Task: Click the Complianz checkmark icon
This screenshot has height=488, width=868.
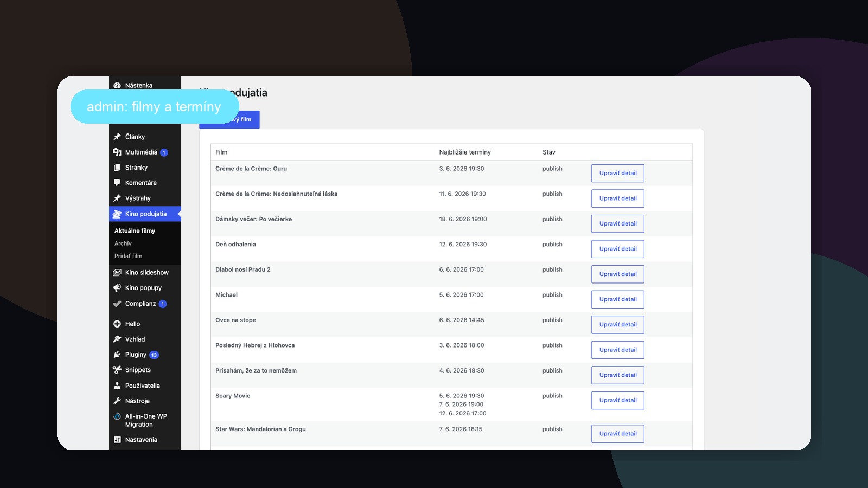Action: coord(117,304)
